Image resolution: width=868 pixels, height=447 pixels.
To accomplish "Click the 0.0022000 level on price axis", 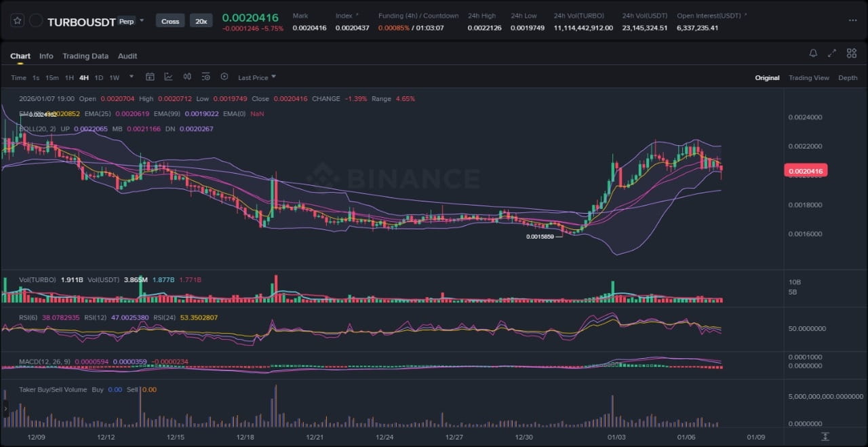I will pyautogui.click(x=805, y=147).
